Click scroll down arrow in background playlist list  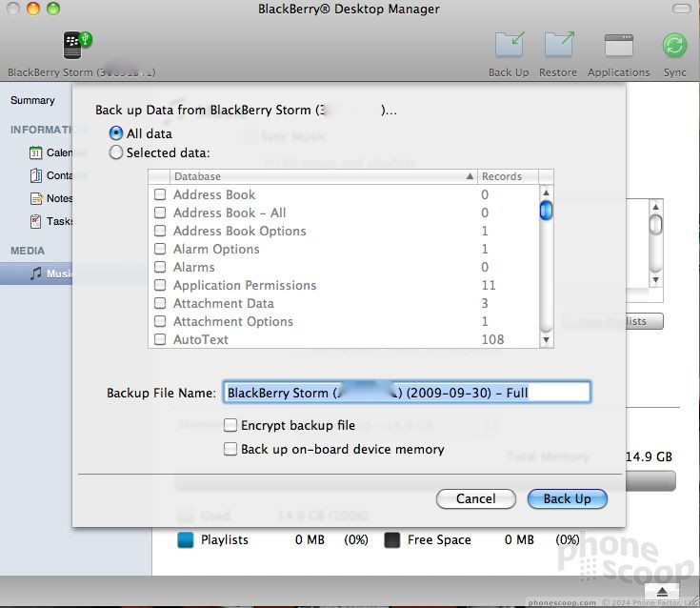(x=655, y=279)
